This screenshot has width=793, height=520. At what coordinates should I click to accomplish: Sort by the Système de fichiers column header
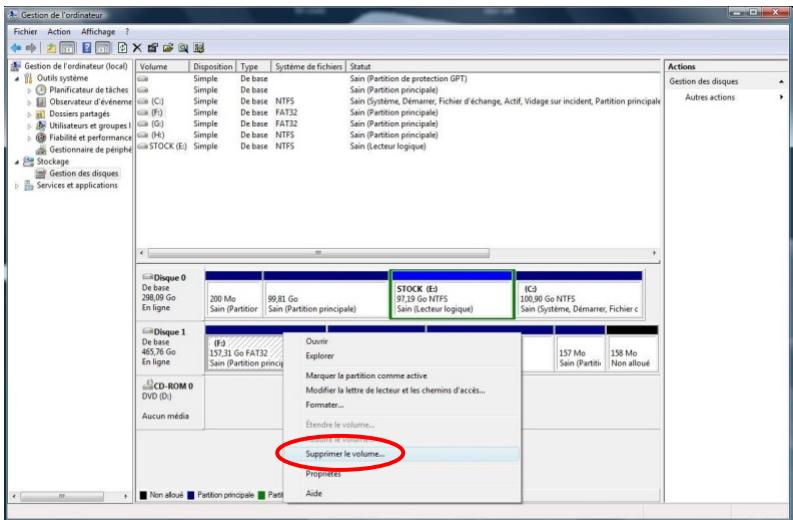click(309, 66)
